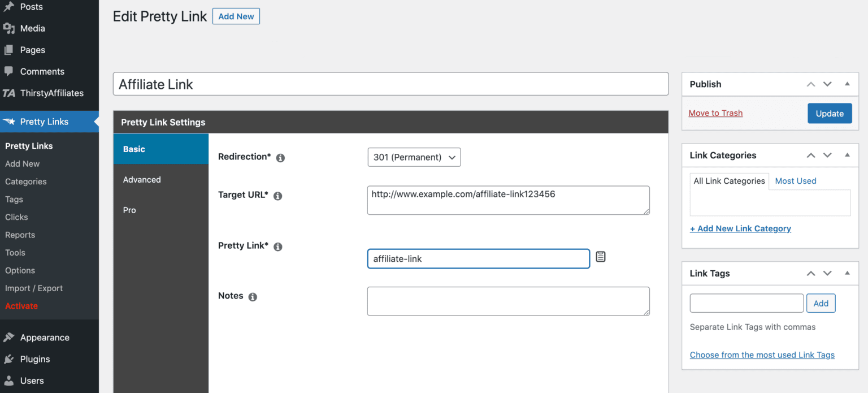Click the Add New Link Category link
Image resolution: width=868 pixels, height=393 pixels.
pos(740,228)
